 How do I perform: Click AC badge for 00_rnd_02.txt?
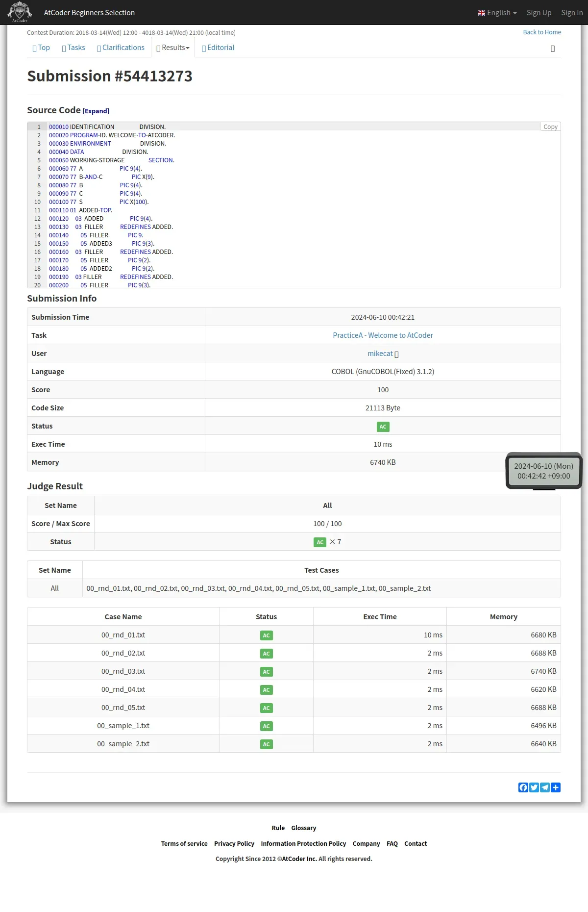coord(267,654)
